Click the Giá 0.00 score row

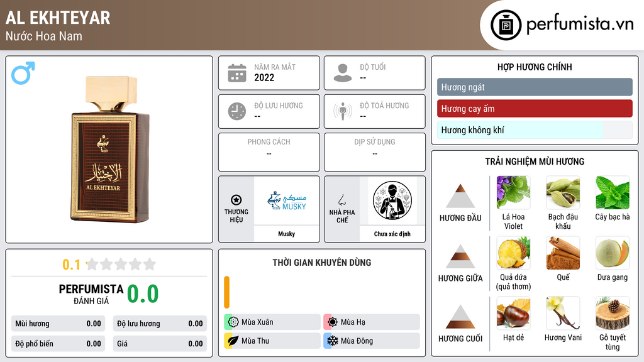160,344
